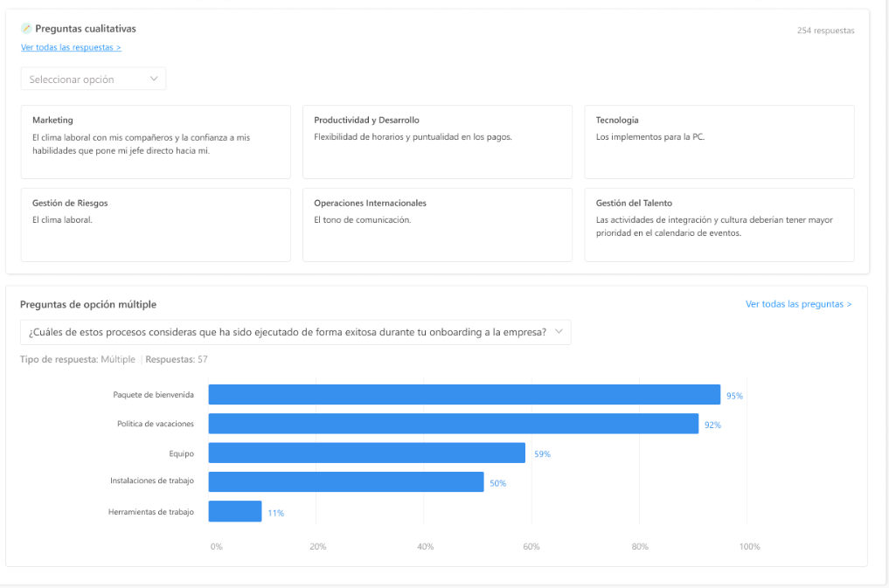Image resolution: width=889 pixels, height=588 pixels.
Task: Click 'Instalaciones de trabajo' axis label
Action: coord(152,481)
